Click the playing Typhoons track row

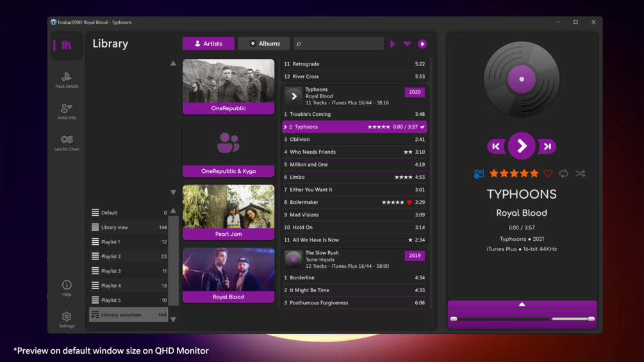point(354,127)
